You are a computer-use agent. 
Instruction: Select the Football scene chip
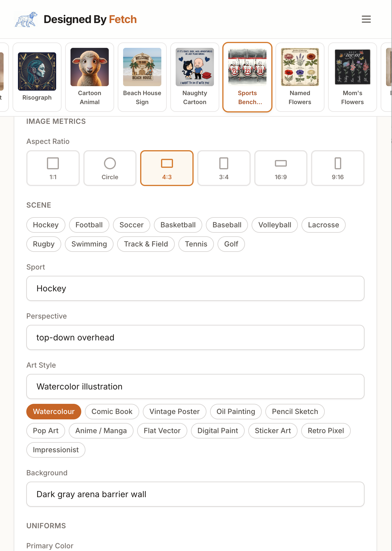pyautogui.click(x=89, y=225)
